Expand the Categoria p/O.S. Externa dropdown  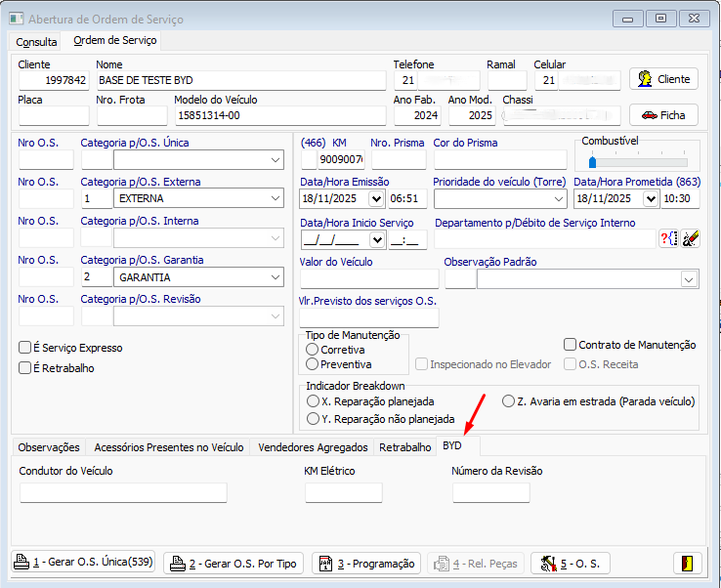point(275,199)
